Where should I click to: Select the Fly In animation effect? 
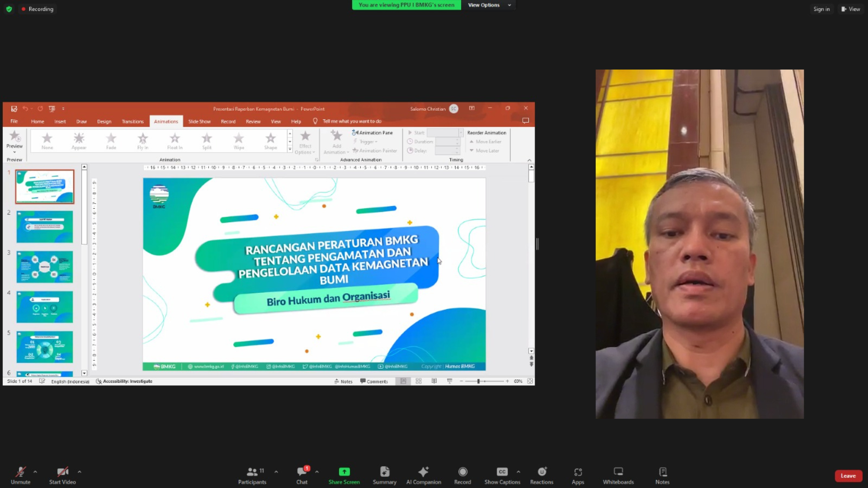pyautogui.click(x=143, y=141)
